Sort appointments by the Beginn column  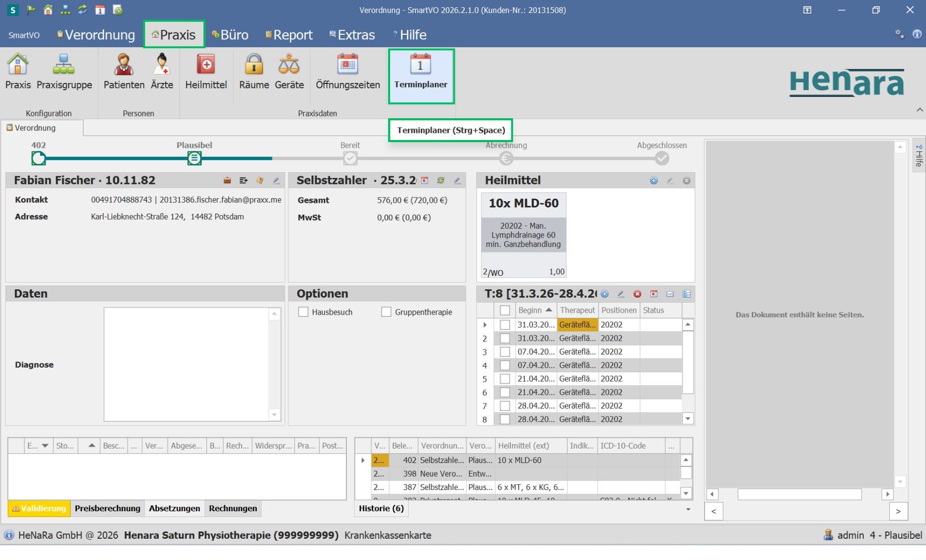(535, 310)
